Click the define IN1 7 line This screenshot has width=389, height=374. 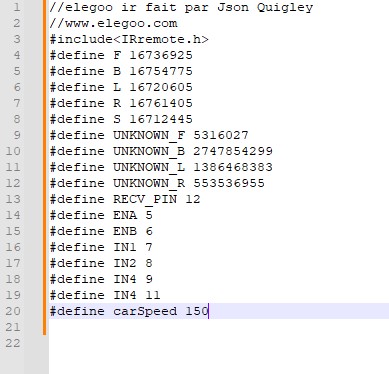(x=101, y=247)
